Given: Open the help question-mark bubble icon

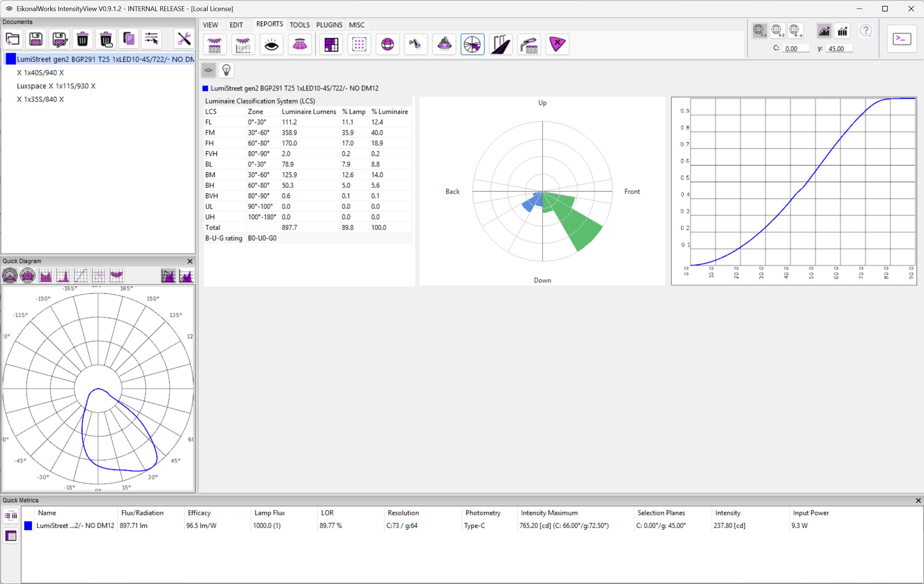Looking at the screenshot, I should [866, 31].
